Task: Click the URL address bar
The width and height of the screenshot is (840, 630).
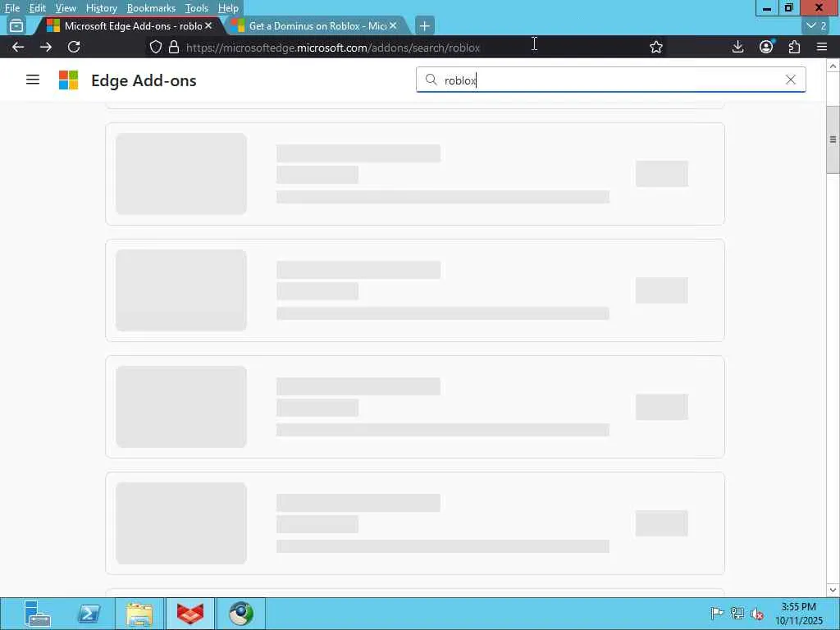Action: [407, 47]
